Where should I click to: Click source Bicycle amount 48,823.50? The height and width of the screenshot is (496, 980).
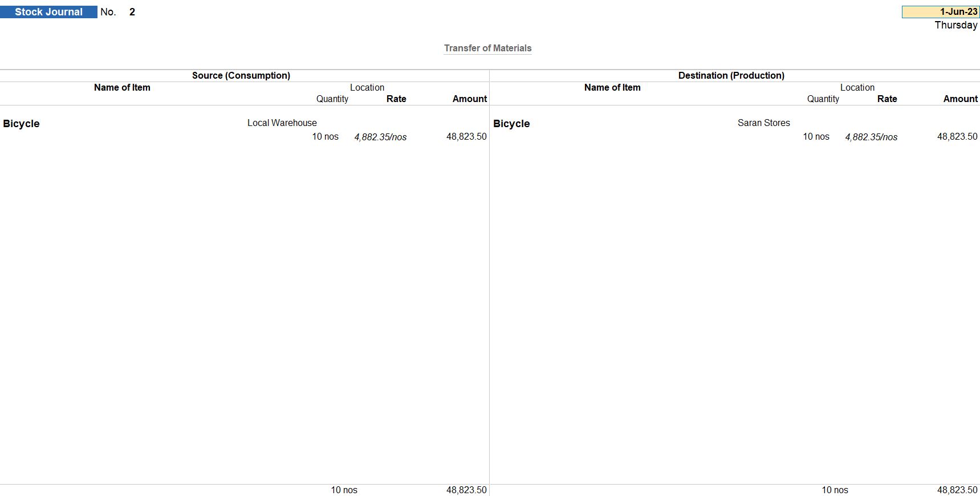point(466,137)
